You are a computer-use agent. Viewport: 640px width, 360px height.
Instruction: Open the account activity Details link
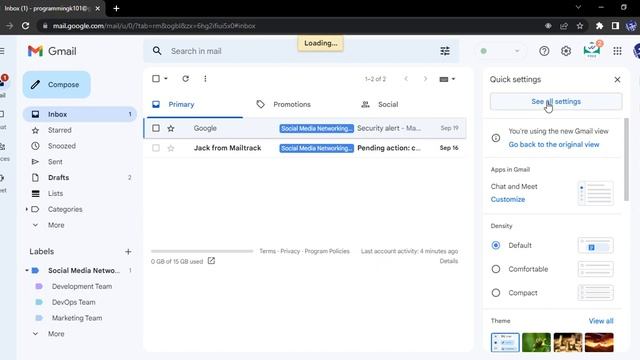[x=449, y=261]
